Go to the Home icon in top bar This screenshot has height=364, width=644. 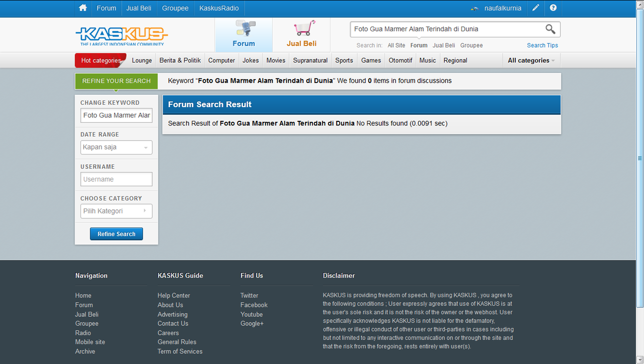coord(83,8)
